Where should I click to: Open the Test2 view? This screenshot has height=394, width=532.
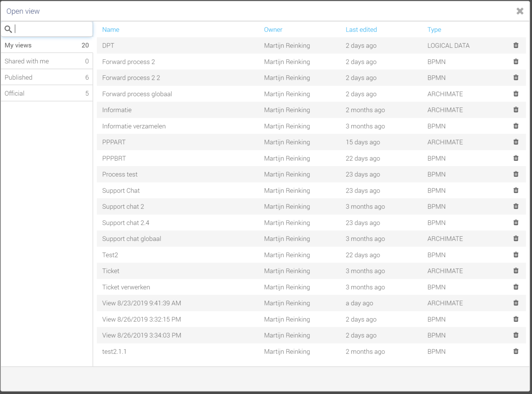coord(110,255)
